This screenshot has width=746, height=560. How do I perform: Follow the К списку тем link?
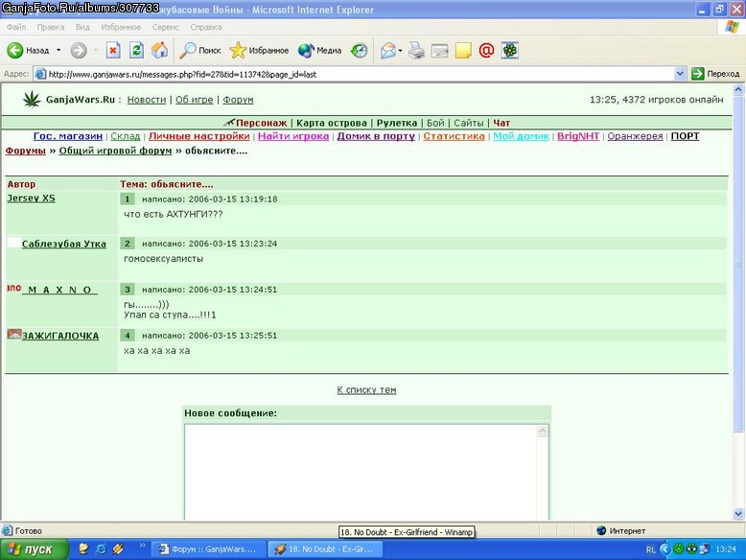pos(366,389)
